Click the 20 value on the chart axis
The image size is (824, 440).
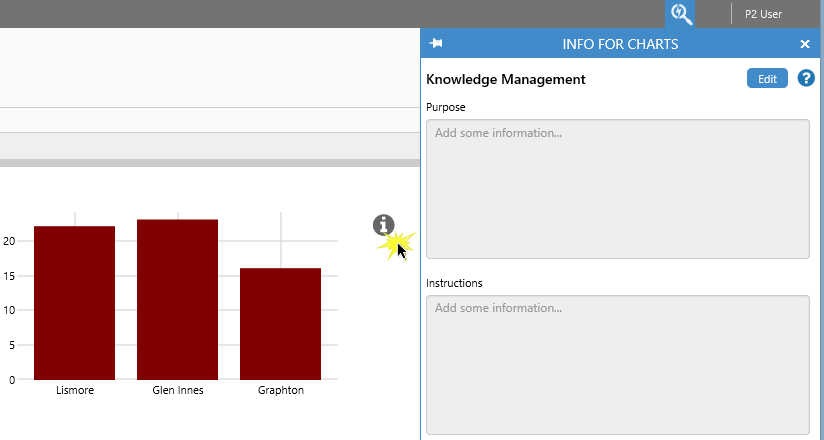pyautogui.click(x=9, y=241)
